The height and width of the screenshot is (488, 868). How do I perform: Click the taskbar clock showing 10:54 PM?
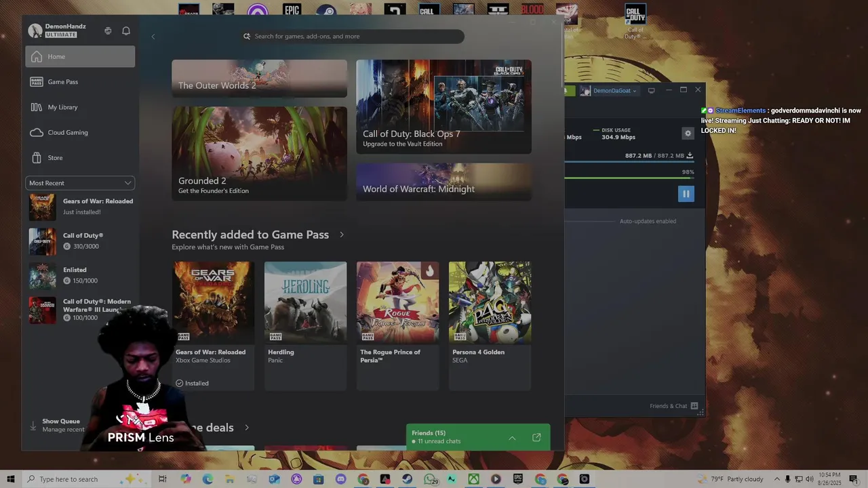830,479
